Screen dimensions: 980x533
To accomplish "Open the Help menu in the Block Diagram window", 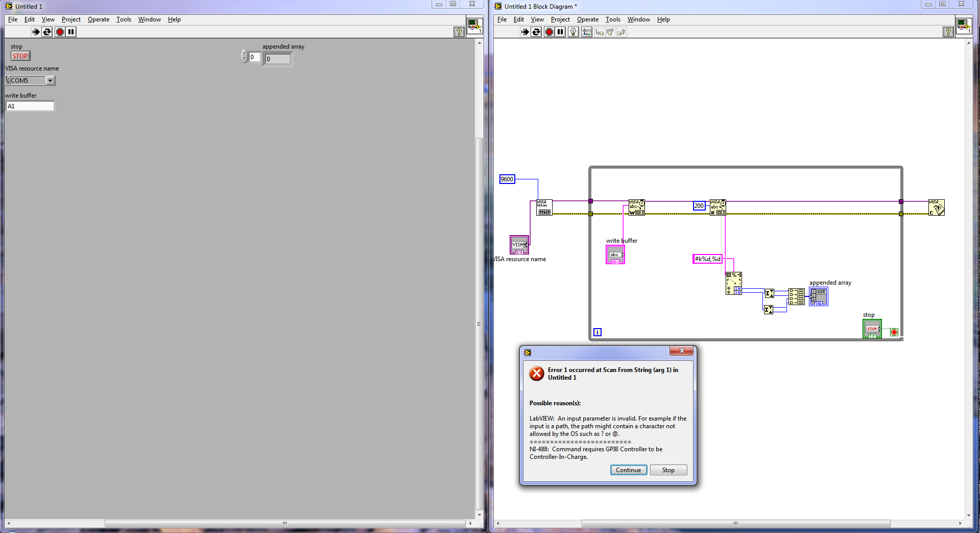I will [x=663, y=19].
